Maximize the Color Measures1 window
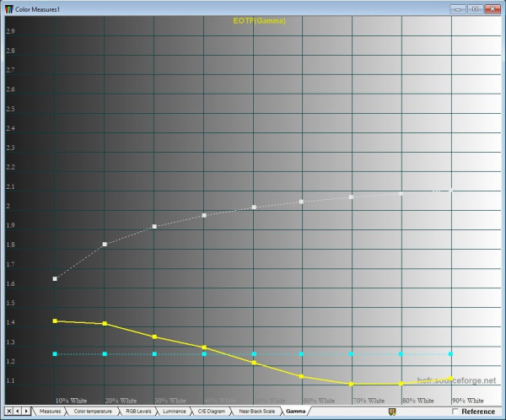The width and height of the screenshot is (506, 420). 475,9
